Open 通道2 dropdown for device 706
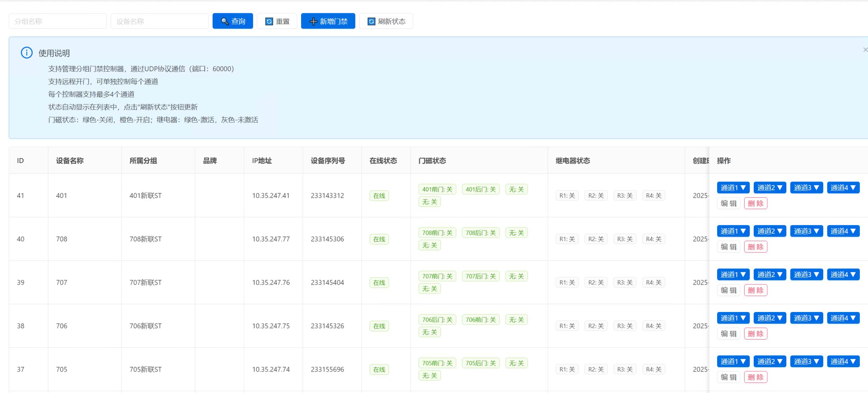 pyautogui.click(x=769, y=318)
